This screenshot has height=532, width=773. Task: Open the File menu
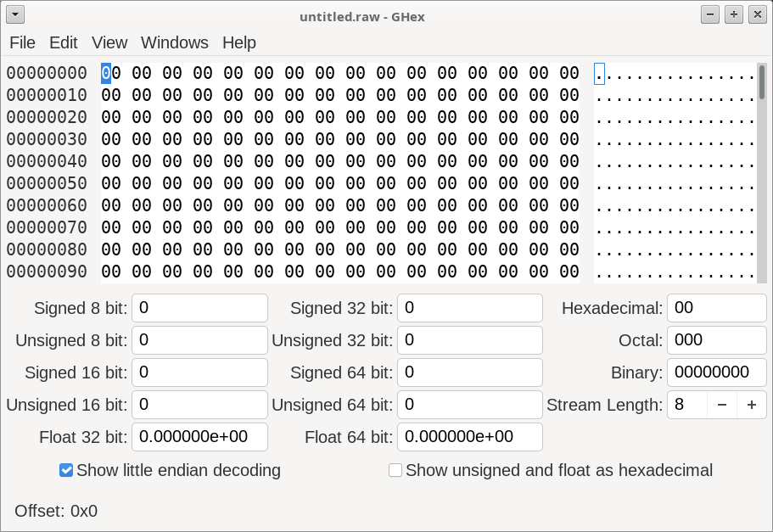coord(22,43)
